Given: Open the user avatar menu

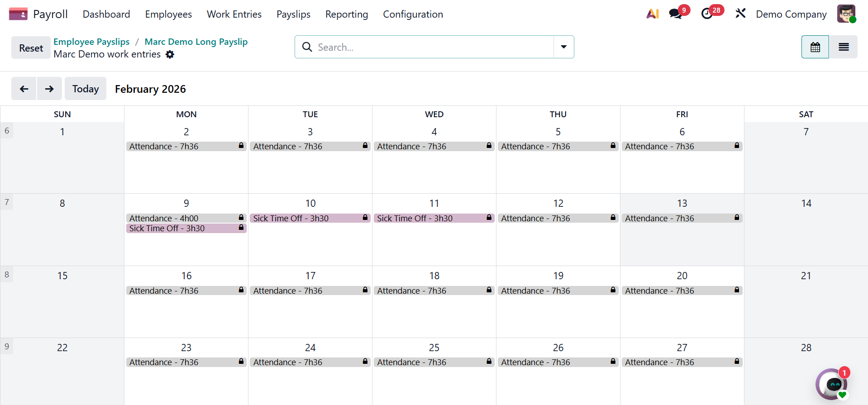Looking at the screenshot, I should click(x=846, y=14).
